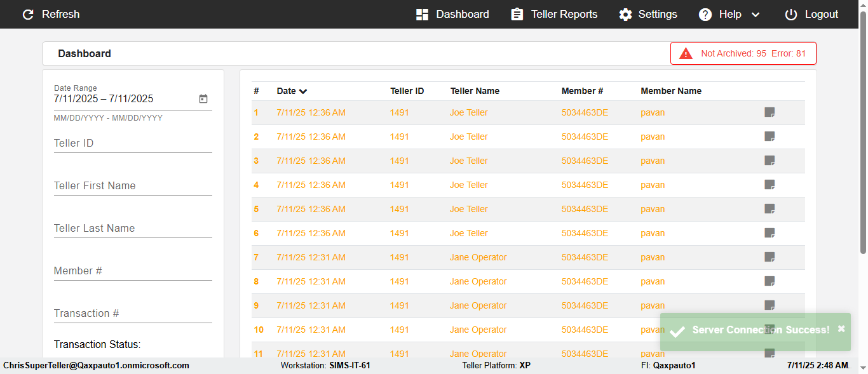
Task: Click the red warning triangle icon
Action: [686, 53]
